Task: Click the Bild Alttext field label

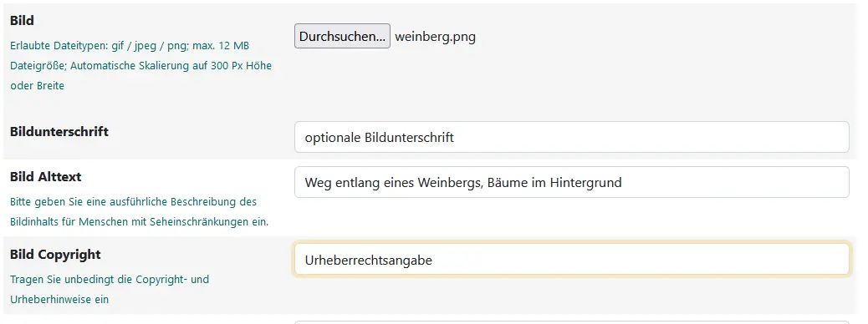Action: pyautogui.click(x=45, y=176)
